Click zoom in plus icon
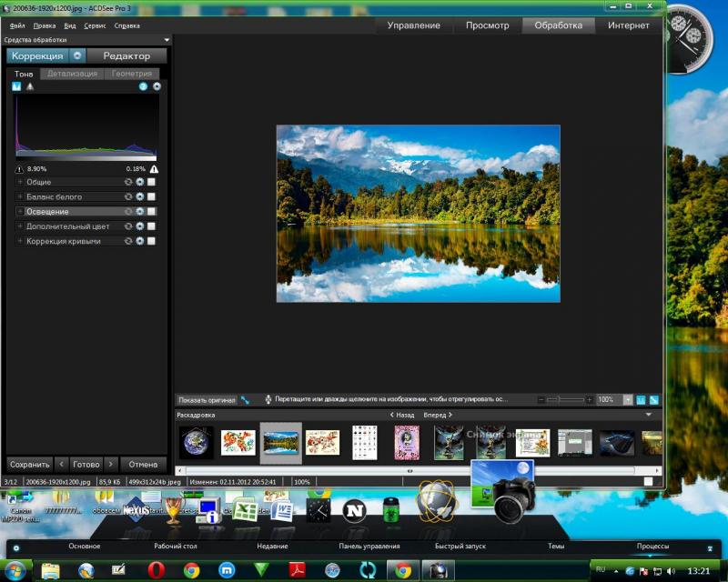Viewport: 728px width, 582px height. (589, 399)
